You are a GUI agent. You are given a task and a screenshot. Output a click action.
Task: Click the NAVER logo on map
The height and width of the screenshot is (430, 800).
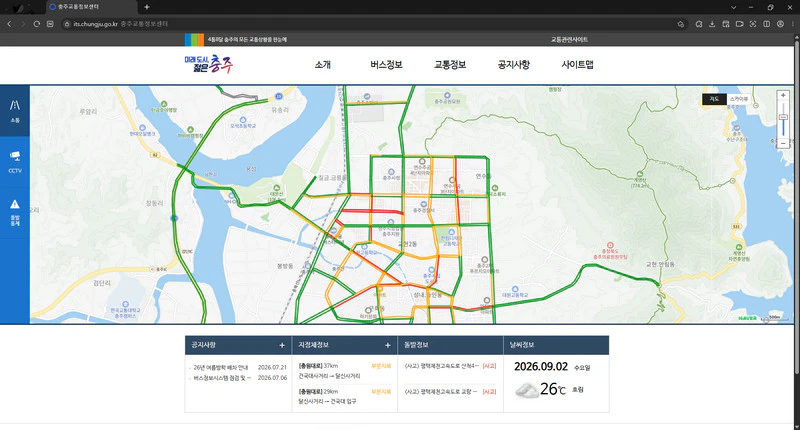tap(747, 318)
